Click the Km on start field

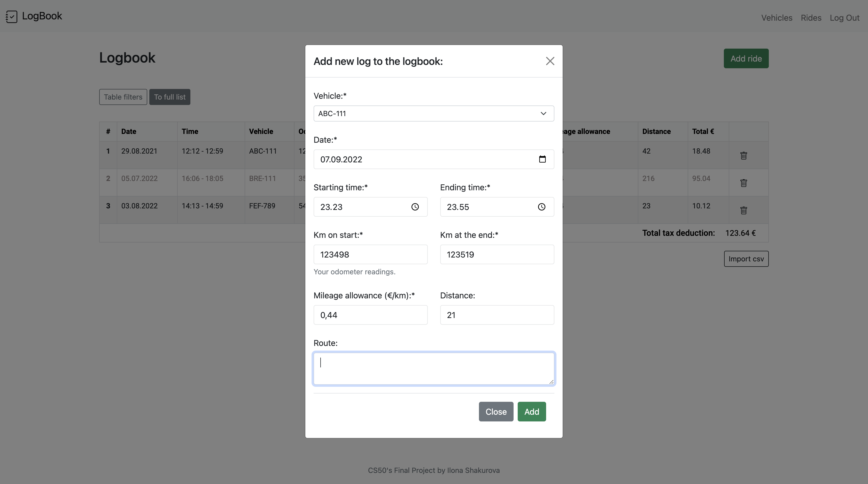(x=370, y=254)
